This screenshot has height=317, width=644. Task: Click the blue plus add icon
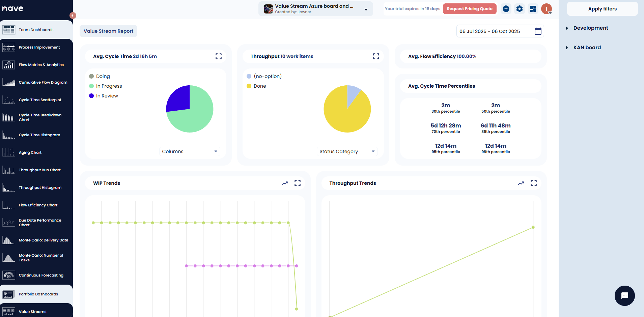(506, 9)
